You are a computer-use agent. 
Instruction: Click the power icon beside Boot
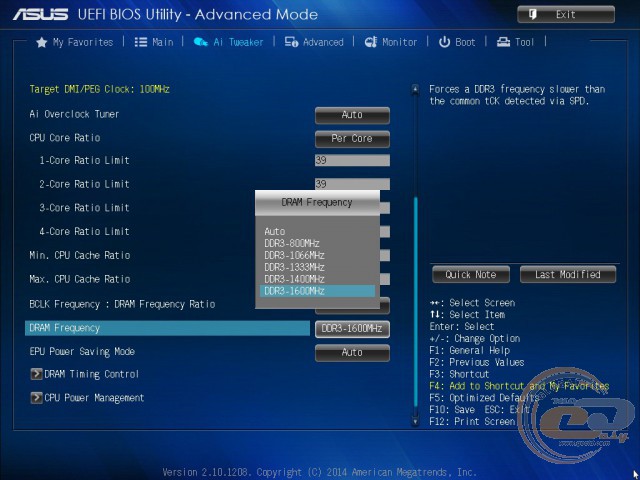[444, 42]
